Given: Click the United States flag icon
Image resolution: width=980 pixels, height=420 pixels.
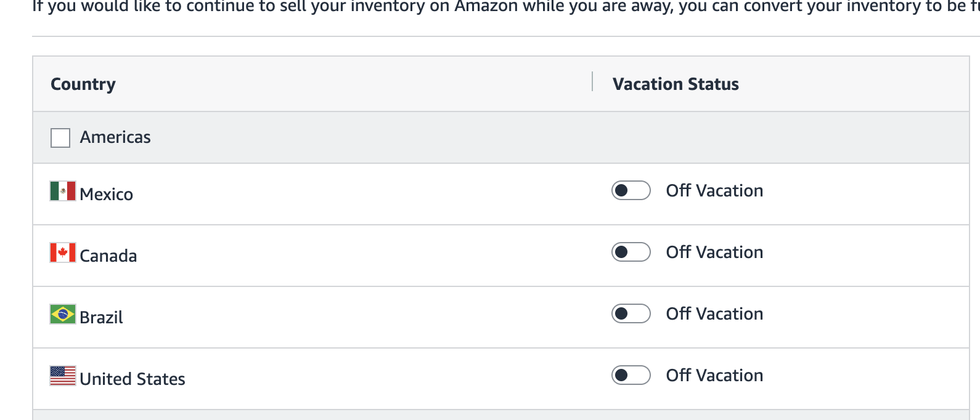Looking at the screenshot, I should click(63, 376).
